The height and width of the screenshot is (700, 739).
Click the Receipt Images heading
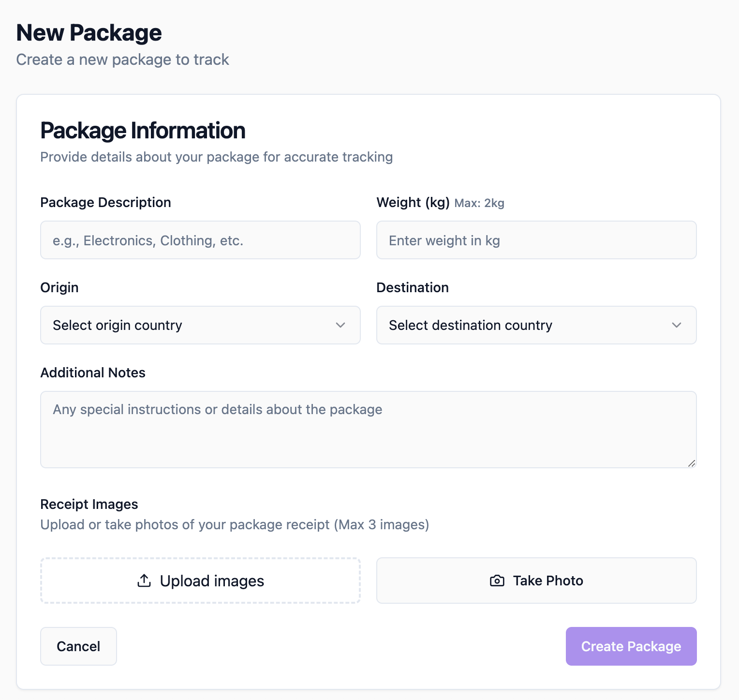click(x=89, y=504)
